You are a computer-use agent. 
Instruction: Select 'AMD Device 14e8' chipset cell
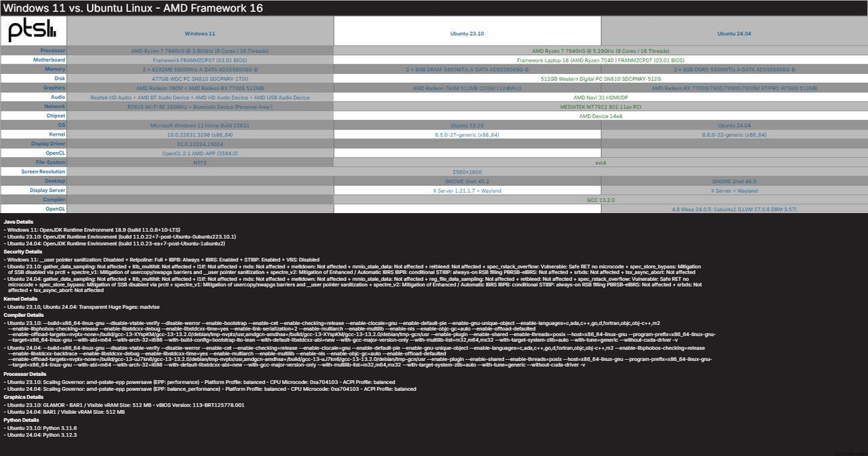600,116
